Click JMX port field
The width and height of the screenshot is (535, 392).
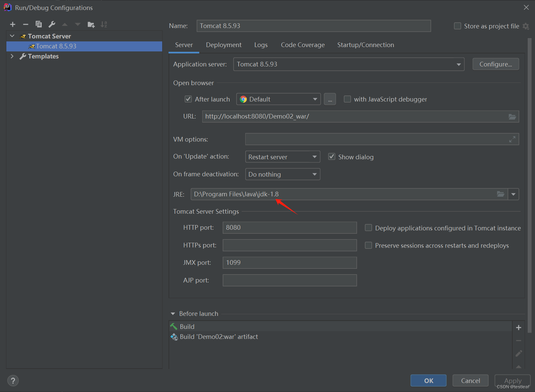pos(290,262)
